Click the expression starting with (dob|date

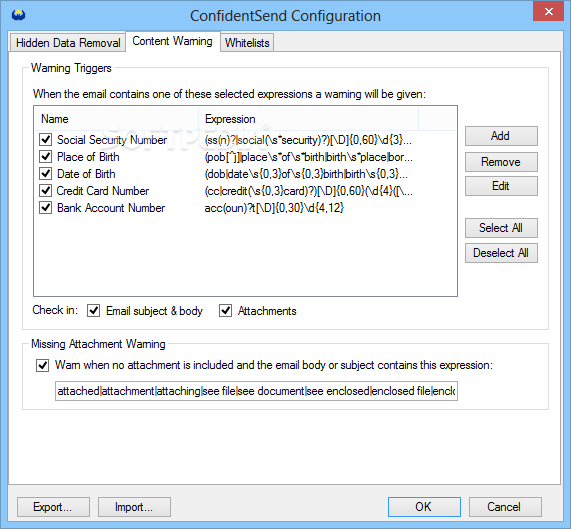tap(306, 174)
